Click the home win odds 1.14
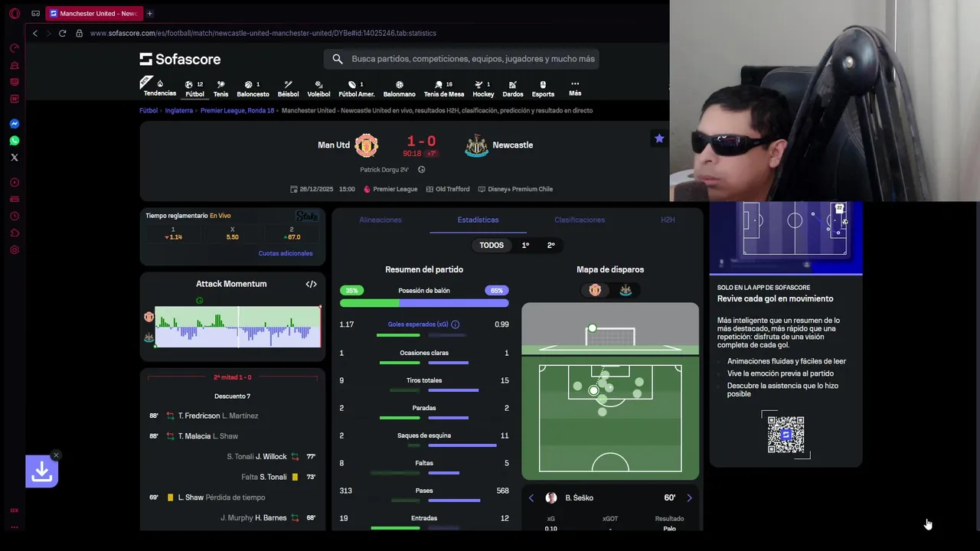Viewport: 980px width, 551px height. click(x=173, y=233)
